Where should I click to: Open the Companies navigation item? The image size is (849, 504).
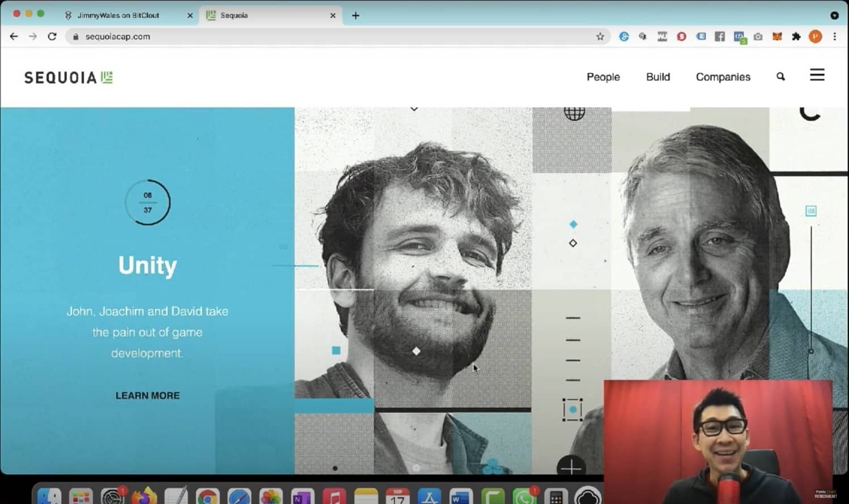[723, 77]
